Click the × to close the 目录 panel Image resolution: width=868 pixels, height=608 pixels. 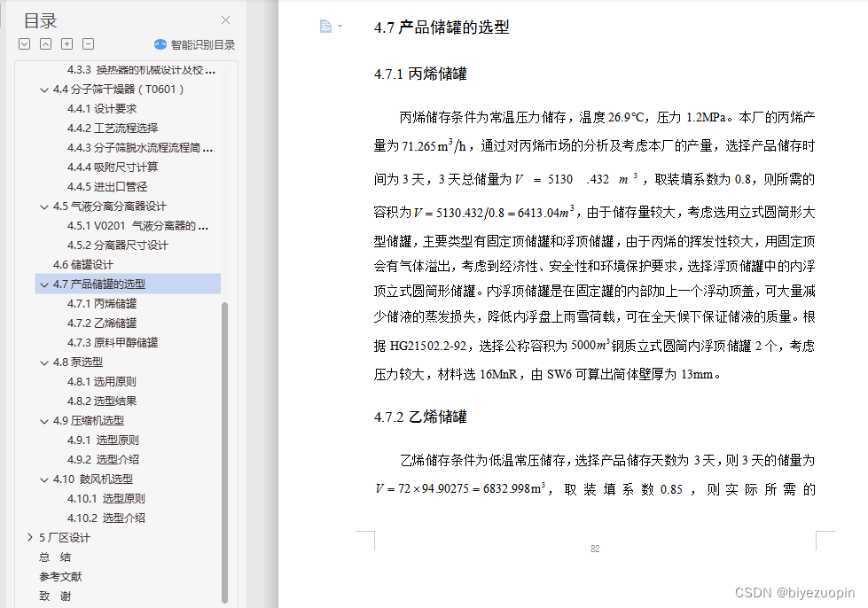tap(225, 19)
